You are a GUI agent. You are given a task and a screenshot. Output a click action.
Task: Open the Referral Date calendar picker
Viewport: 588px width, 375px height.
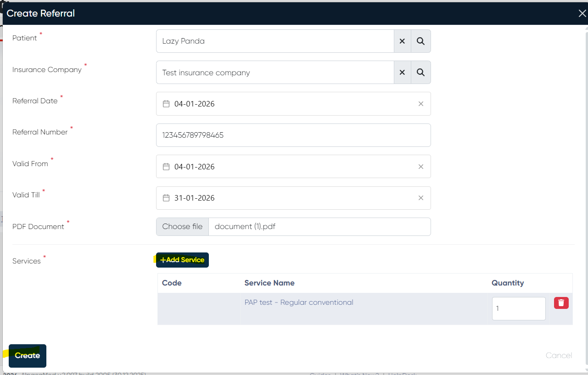click(167, 104)
